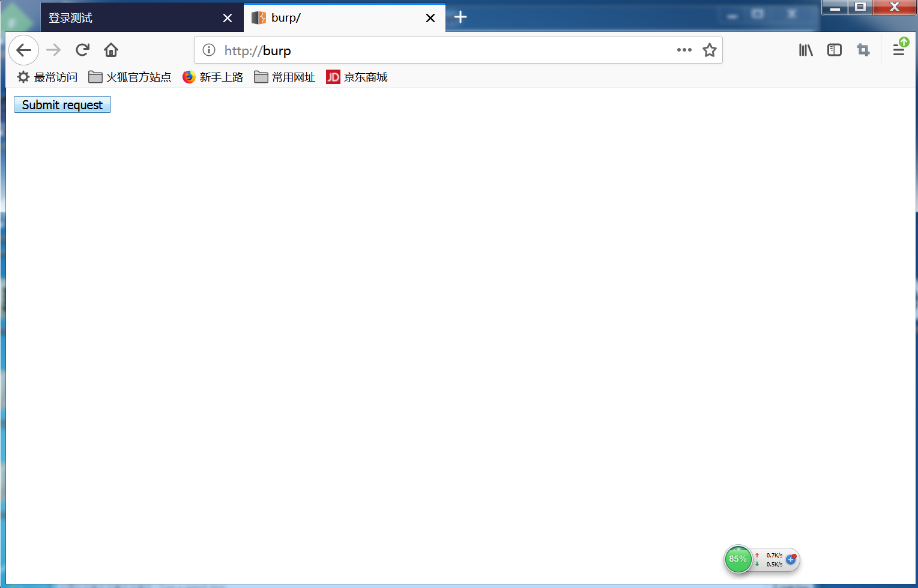Switch to the 登录测试 tab
The image size is (918, 588).
point(142,18)
